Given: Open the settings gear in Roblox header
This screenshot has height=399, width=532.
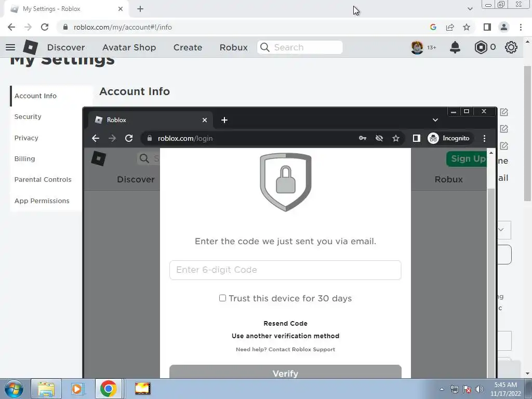Looking at the screenshot, I should (511, 47).
